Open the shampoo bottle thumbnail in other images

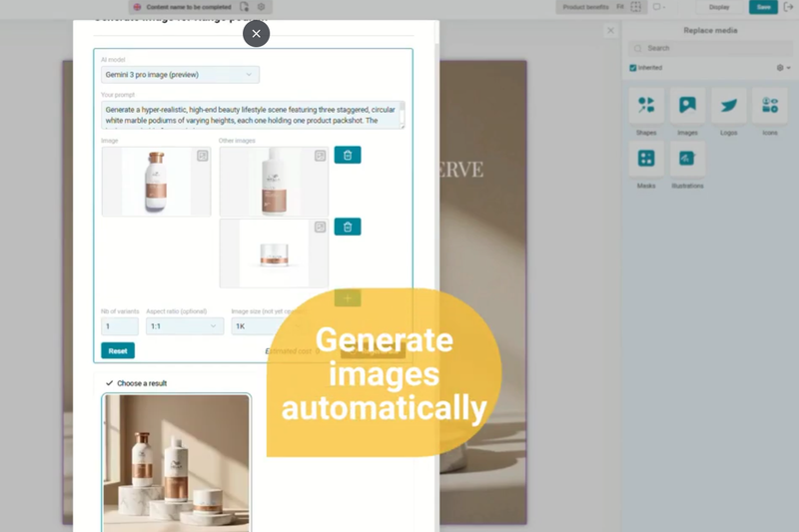click(x=274, y=182)
